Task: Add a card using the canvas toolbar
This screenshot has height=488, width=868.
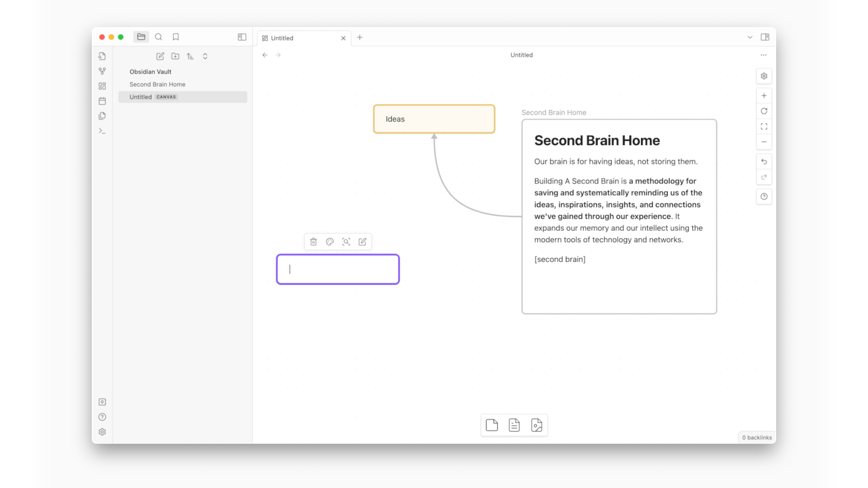Action: click(x=492, y=425)
